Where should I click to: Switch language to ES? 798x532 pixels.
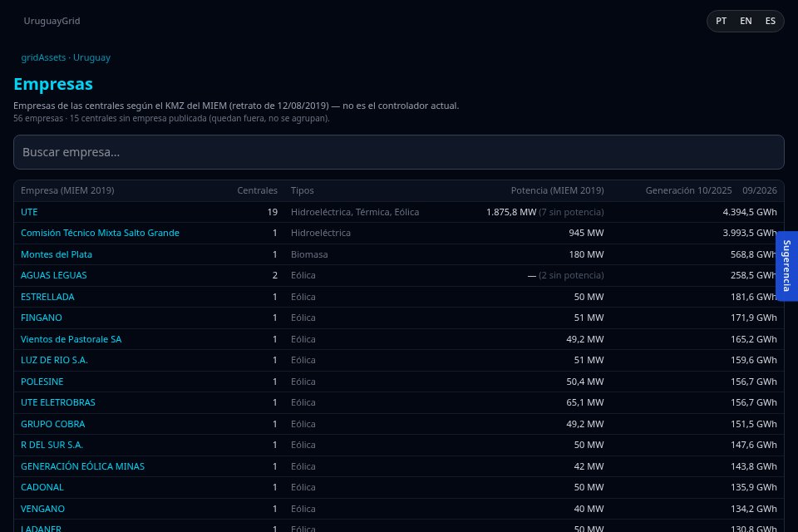[x=770, y=21]
